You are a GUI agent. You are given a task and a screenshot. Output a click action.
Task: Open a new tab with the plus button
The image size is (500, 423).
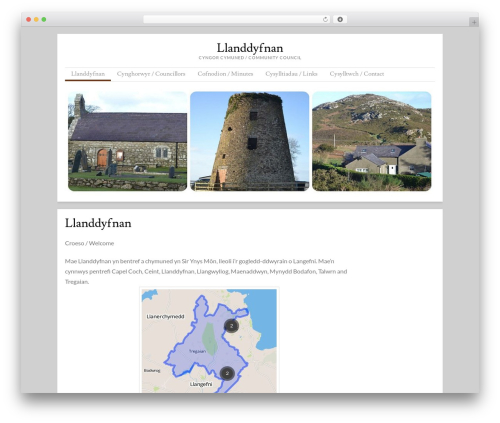[x=474, y=22]
